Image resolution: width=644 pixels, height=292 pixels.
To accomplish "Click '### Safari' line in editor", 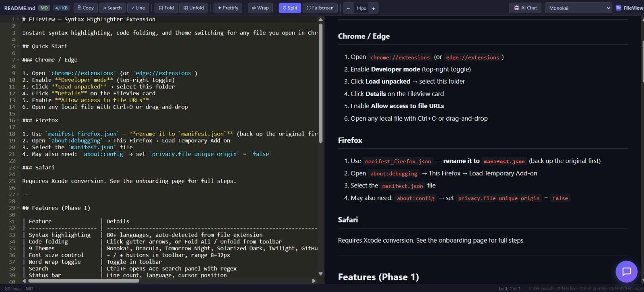I will click(39, 167).
